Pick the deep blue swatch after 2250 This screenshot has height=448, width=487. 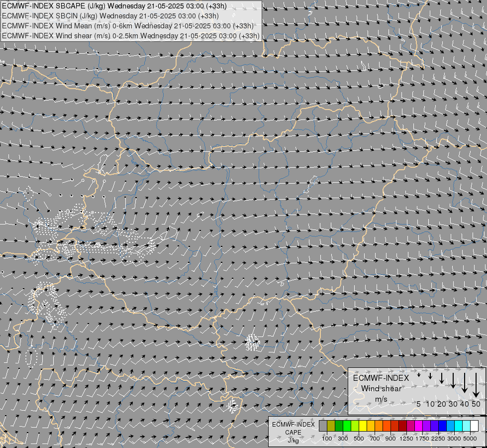point(443,426)
